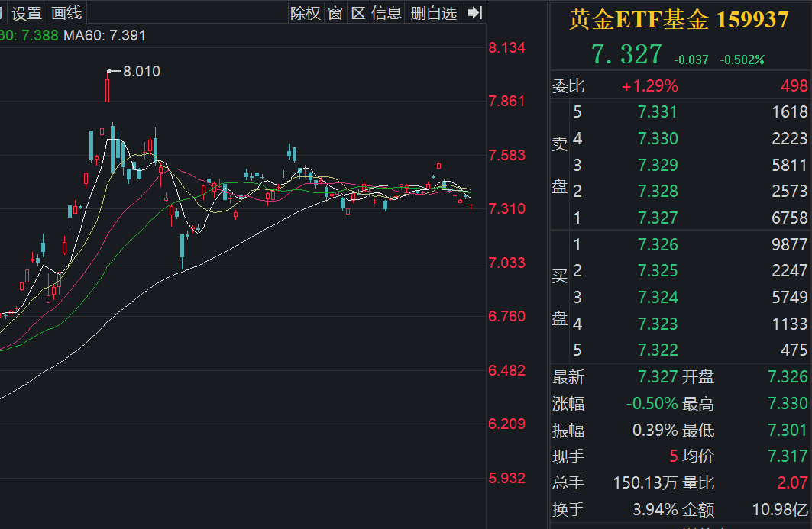Viewport: 812px width, 529px height.
Task: Open the 信息 stock information panel
Action: click(x=386, y=12)
